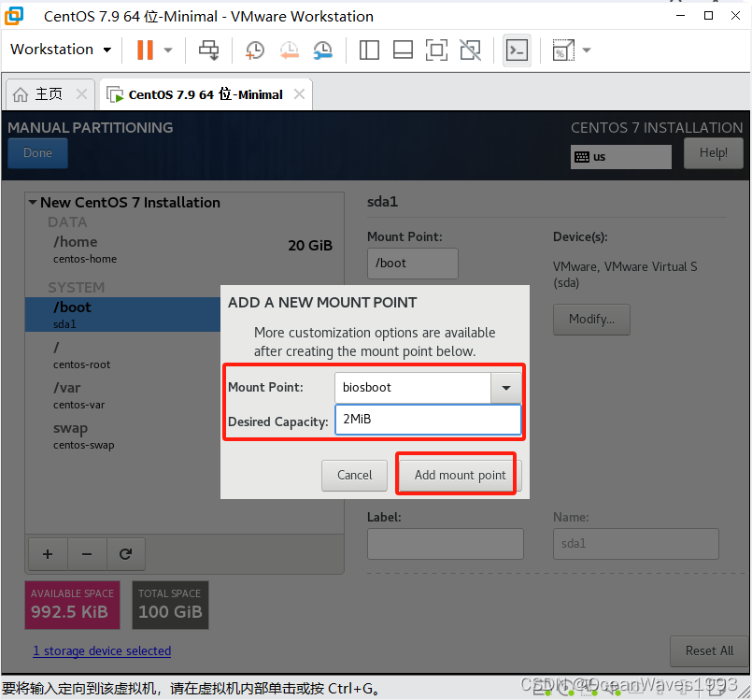Viewport: 752px width, 700px height.
Task: Remove a partition with the minus button
Action: click(x=87, y=554)
